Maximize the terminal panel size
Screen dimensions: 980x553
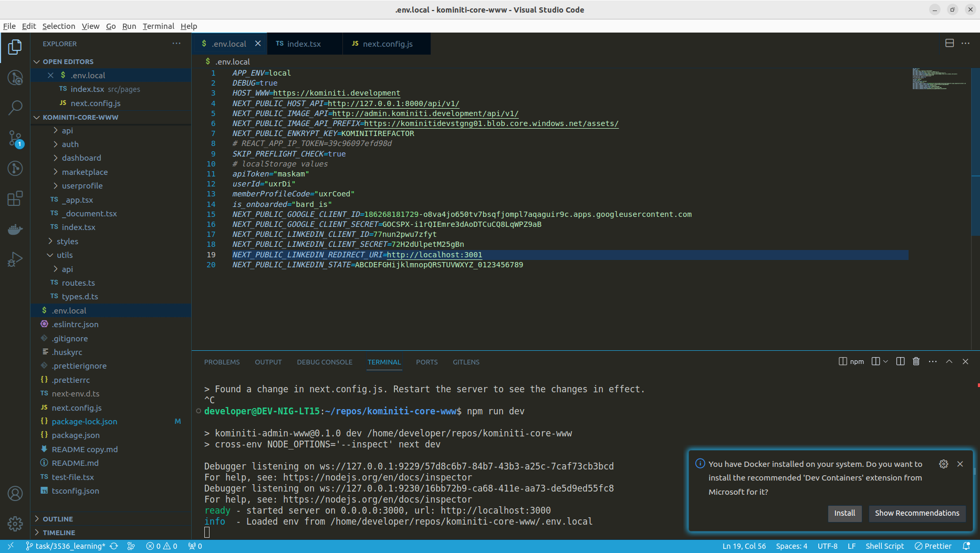[x=949, y=361]
